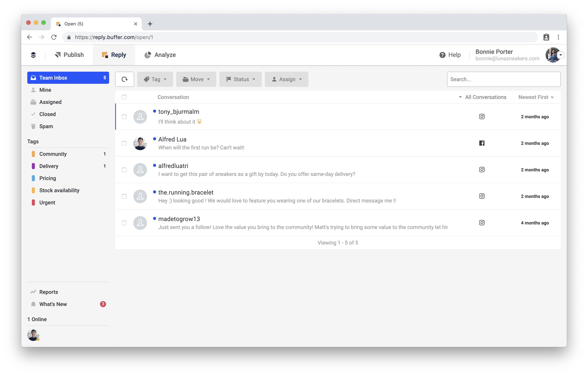Expand the Status dropdown menu
Image resolution: width=588 pixels, height=375 pixels.
click(240, 79)
